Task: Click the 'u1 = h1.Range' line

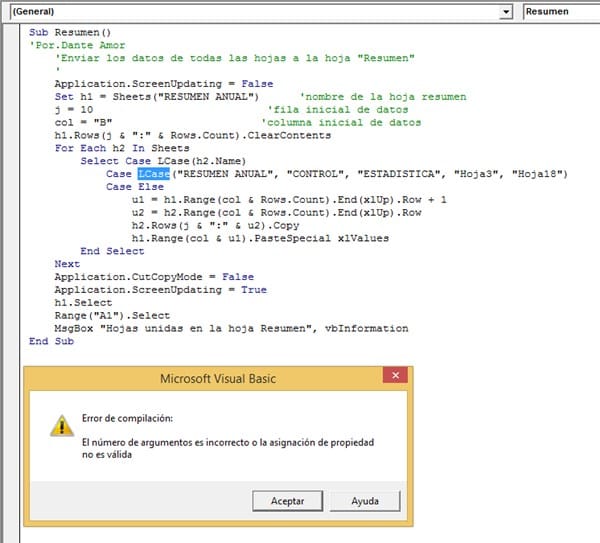Action: [289, 200]
